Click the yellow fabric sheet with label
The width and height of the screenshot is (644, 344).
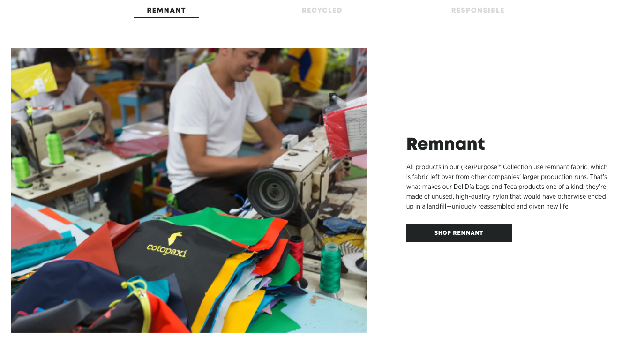click(33, 82)
